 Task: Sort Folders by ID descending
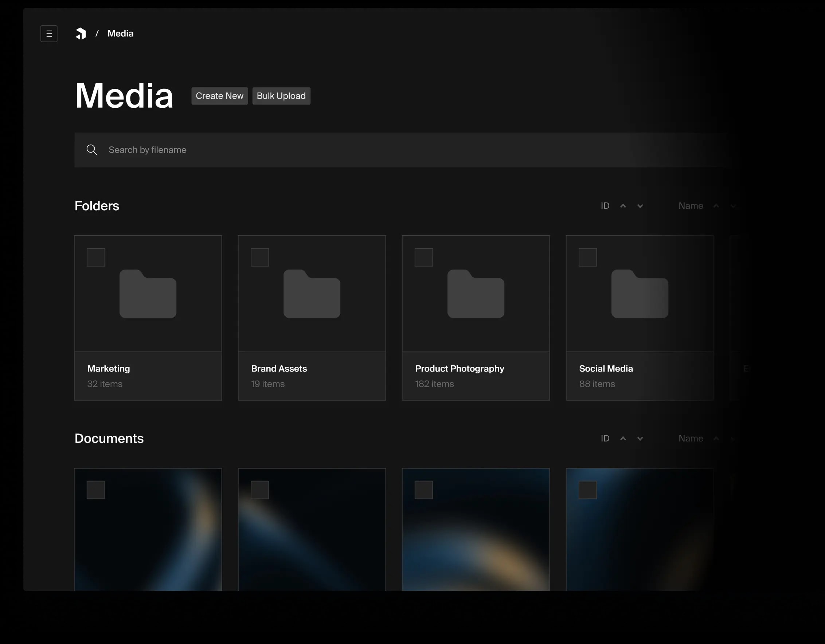tap(640, 206)
